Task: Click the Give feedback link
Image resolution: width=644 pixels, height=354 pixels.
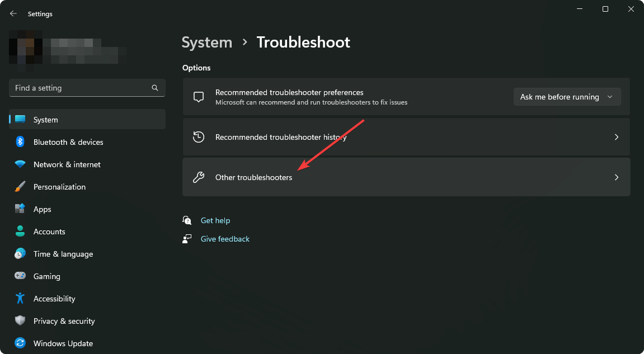Action: coord(225,239)
